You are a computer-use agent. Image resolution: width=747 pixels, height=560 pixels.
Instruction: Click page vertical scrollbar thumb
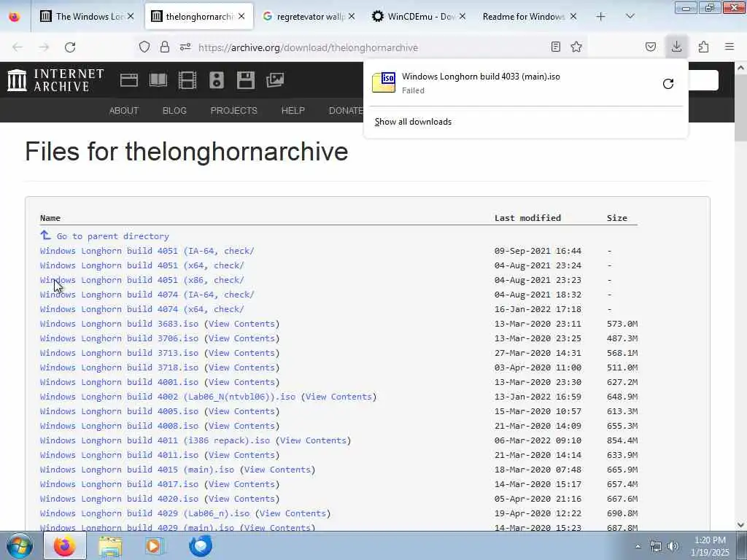tap(741, 109)
